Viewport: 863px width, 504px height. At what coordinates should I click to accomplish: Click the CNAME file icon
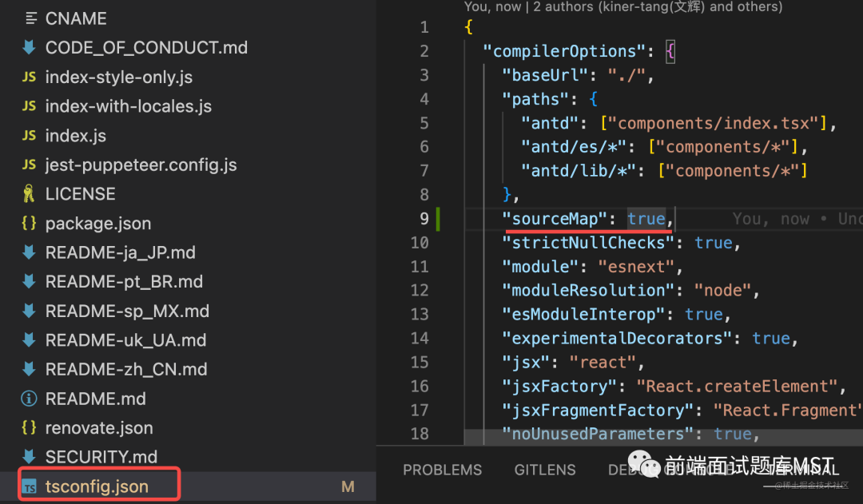pos(31,18)
